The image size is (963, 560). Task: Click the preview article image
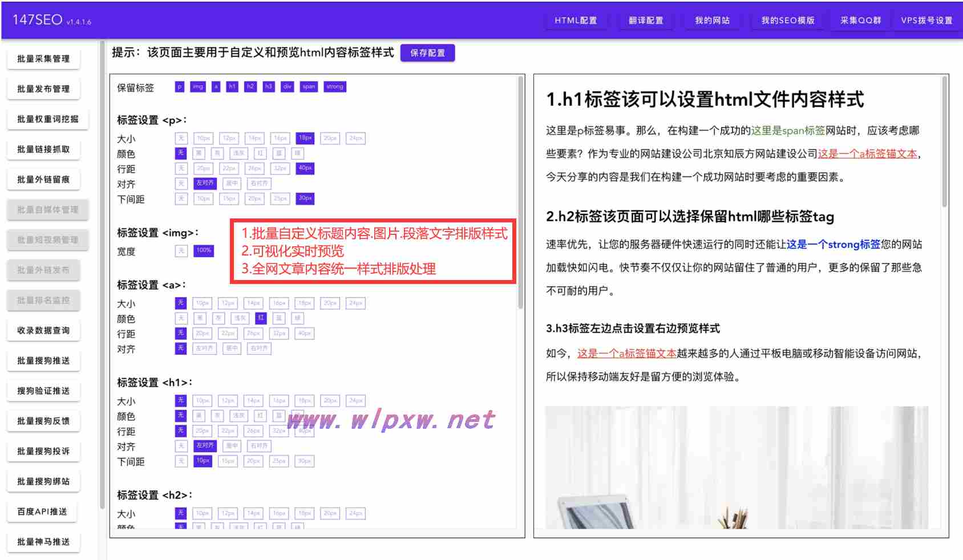click(737, 468)
